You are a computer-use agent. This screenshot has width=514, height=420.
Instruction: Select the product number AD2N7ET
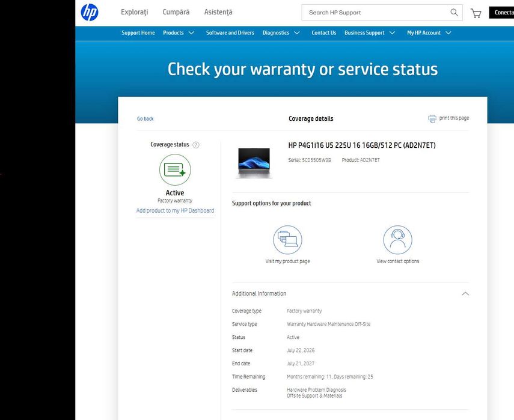(370, 160)
